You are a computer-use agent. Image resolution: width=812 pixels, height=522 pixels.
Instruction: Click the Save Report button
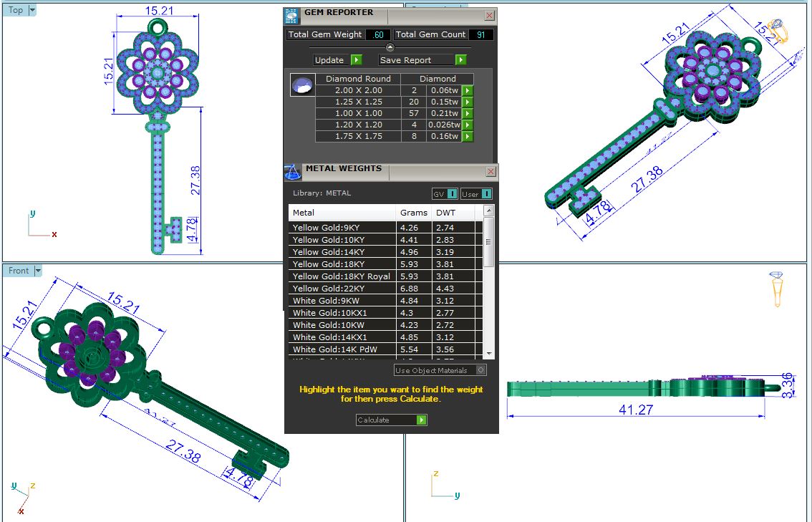(x=422, y=60)
